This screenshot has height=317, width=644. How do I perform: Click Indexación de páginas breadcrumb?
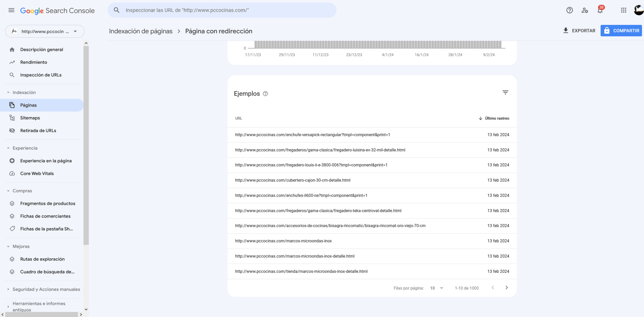141,31
